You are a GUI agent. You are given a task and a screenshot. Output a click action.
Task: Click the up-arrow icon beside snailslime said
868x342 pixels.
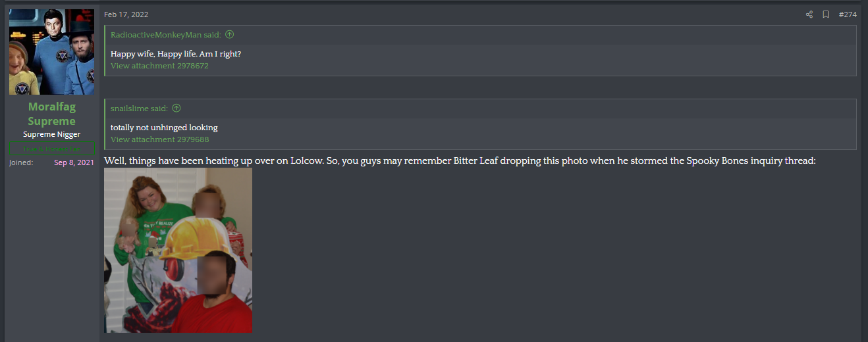click(x=176, y=109)
